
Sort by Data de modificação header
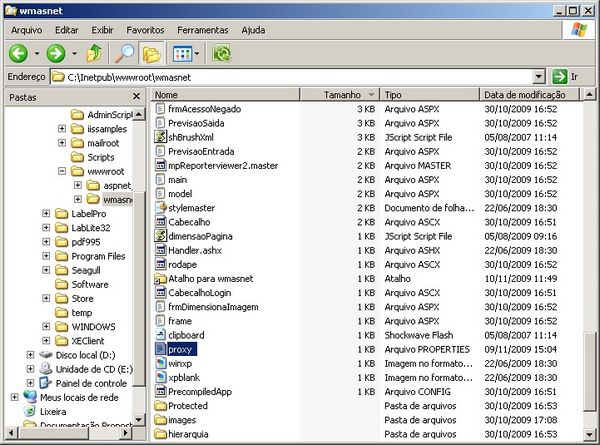[x=530, y=95]
